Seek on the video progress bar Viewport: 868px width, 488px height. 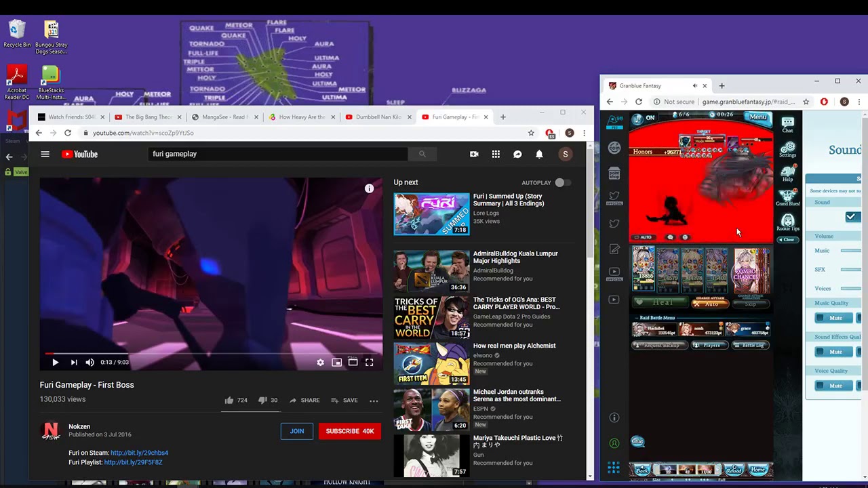click(x=211, y=353)
